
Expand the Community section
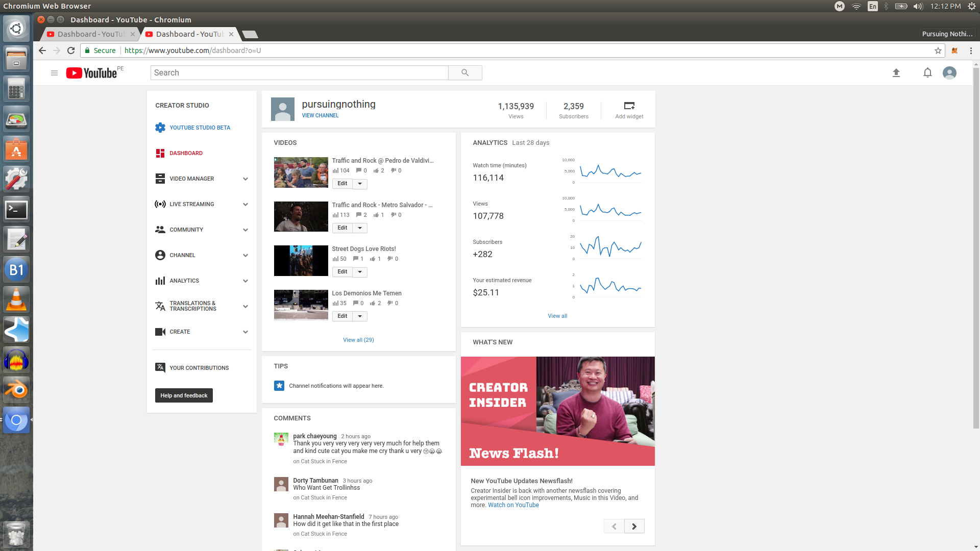[x=246, y=230]
